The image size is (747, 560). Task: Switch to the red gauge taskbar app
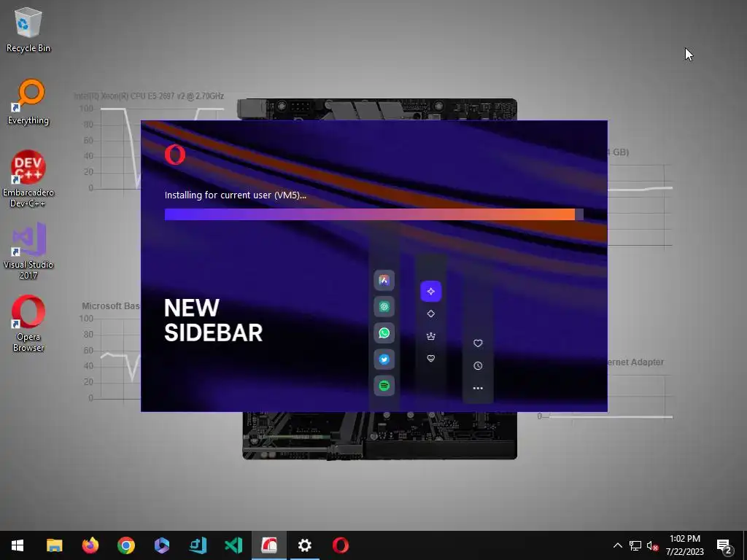269,545
